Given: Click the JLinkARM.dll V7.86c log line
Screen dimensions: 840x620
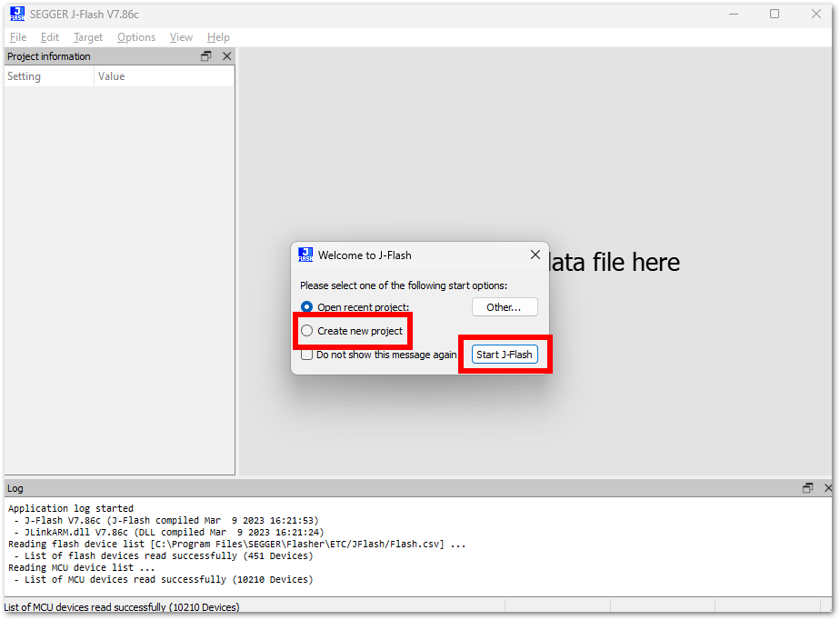Looking at the screenshot, I should coord(169,532).
